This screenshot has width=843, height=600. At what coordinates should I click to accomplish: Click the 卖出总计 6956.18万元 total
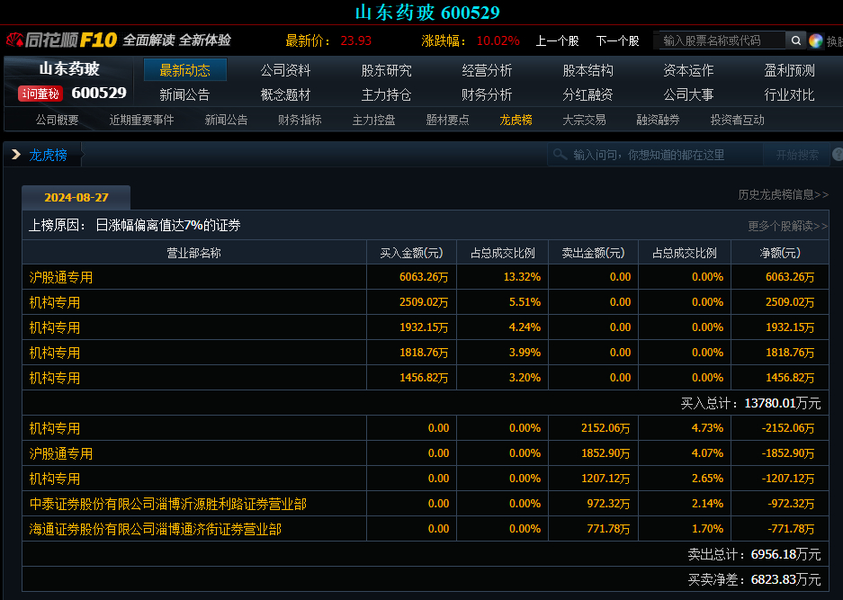pos(754,554)
